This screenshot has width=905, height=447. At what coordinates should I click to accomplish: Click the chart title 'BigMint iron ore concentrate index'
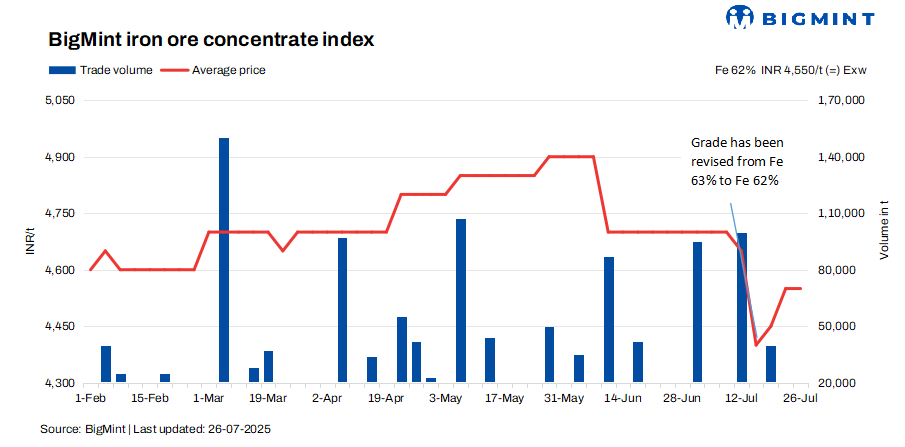[211, 40]
